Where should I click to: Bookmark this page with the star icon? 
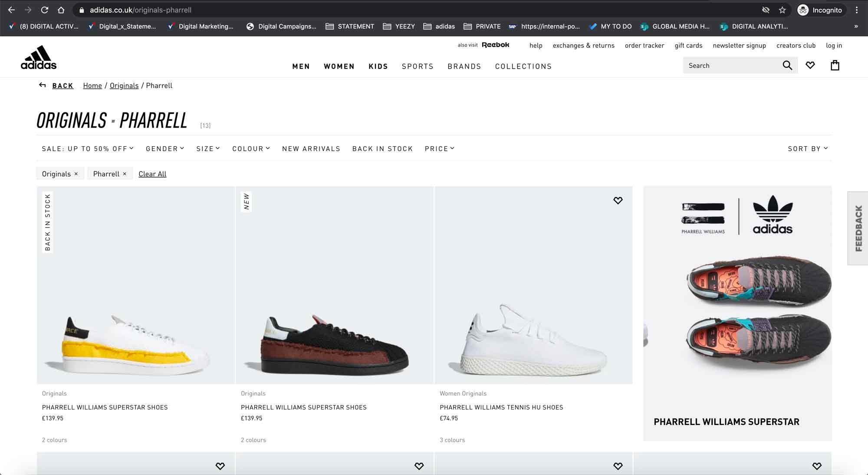point(782,10)
